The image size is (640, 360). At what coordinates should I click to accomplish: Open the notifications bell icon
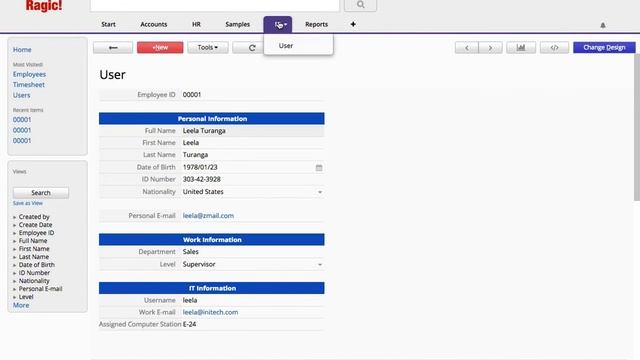(603, 25)
